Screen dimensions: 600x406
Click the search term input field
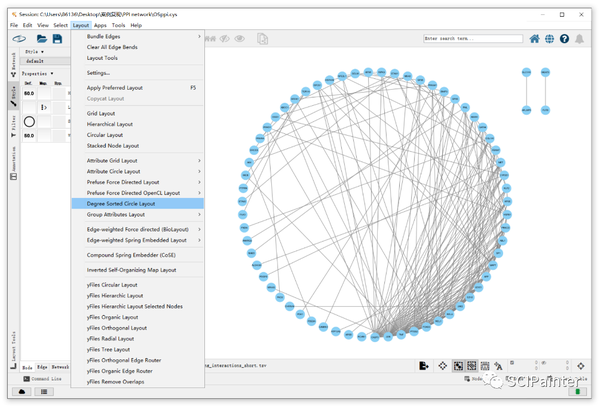pos(473,39)
